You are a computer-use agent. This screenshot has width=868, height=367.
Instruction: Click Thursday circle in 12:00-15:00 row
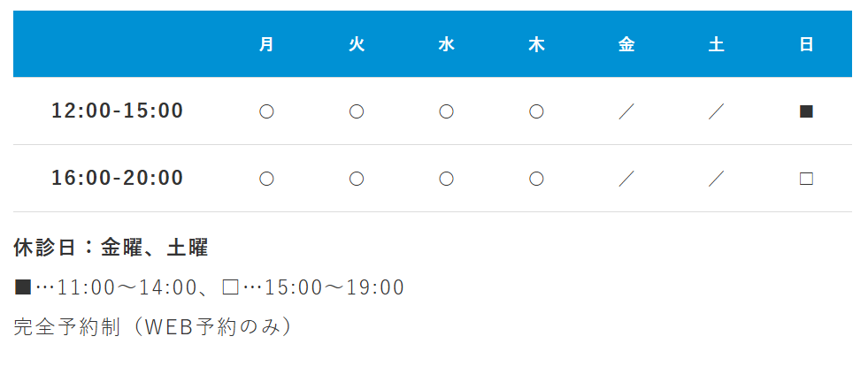(x=536, y=111)
